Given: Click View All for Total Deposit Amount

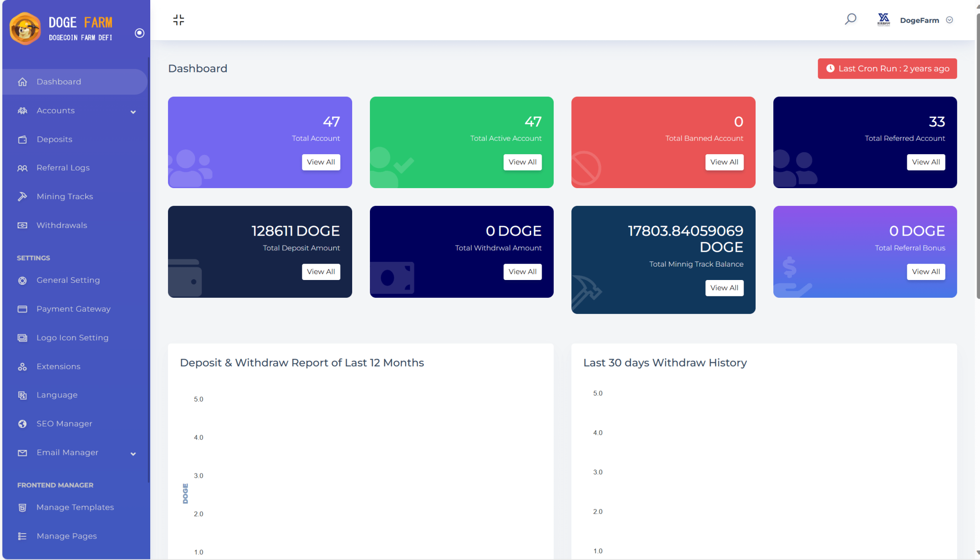Looking at the screenshot, I should [x=321, y=271].
